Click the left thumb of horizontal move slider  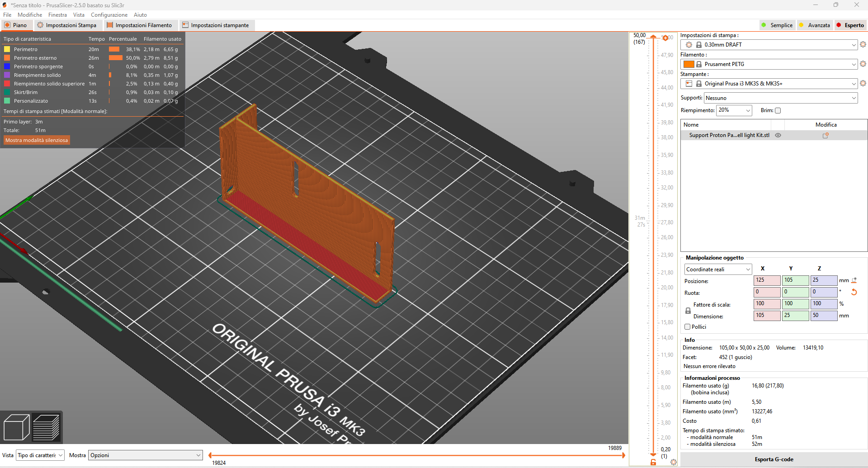click(x=210, y=455)
